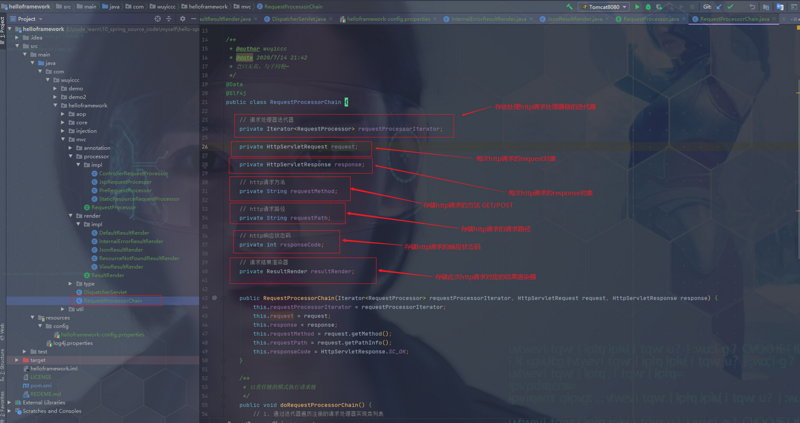Run Tomcat8080 with the green play button

pos(637,7)
